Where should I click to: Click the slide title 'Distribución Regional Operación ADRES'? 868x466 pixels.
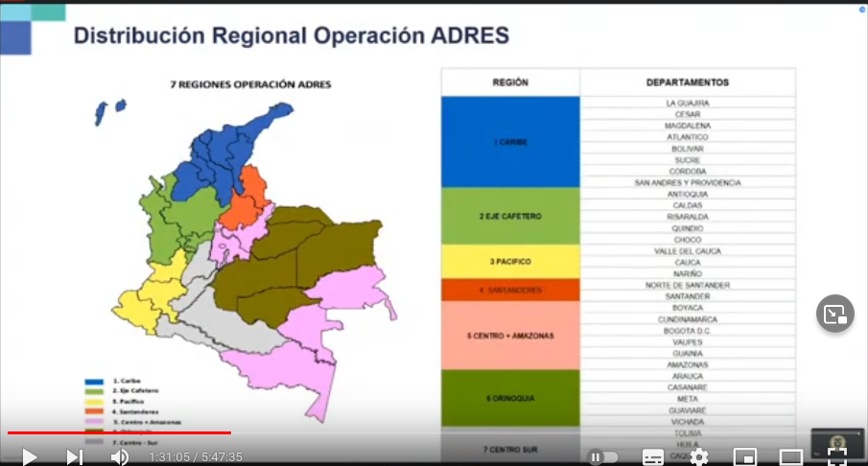pos(292,35)
